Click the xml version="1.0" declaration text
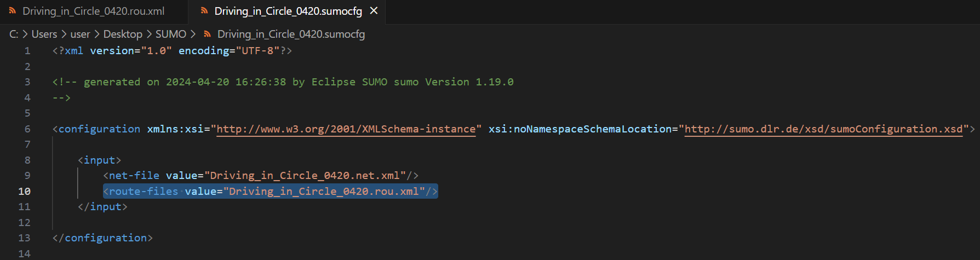 (x=118, y=50)
